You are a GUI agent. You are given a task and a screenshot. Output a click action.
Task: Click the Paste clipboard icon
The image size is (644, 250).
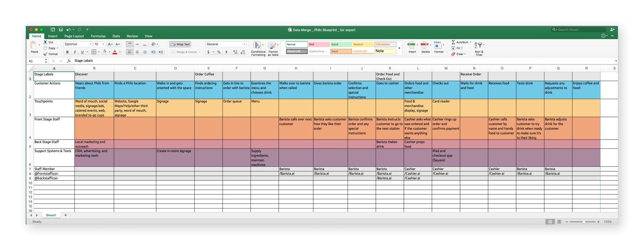point(34,45)
